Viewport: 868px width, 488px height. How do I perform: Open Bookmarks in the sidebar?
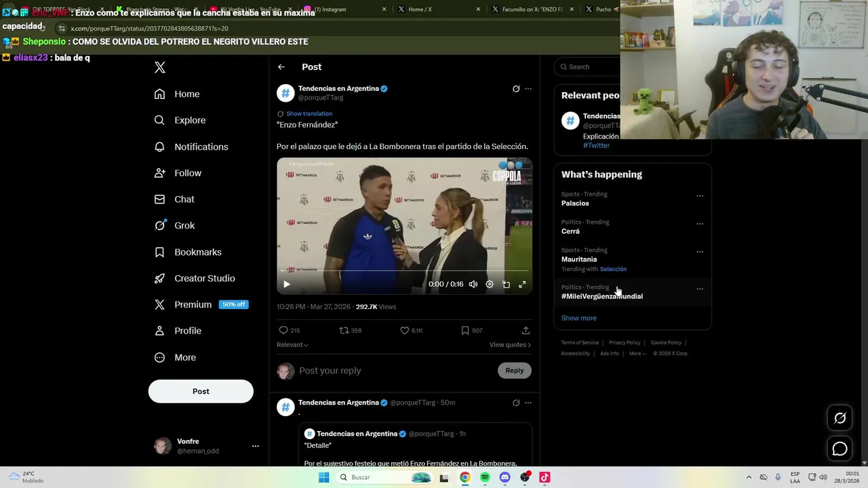click(188, 252)
